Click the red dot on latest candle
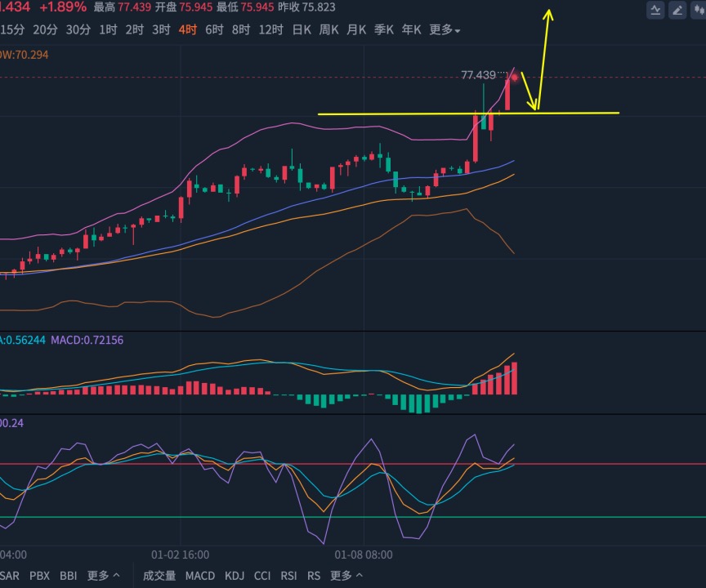Image resolution: width=706 pixels, height=588 pixels. (515, 78)
